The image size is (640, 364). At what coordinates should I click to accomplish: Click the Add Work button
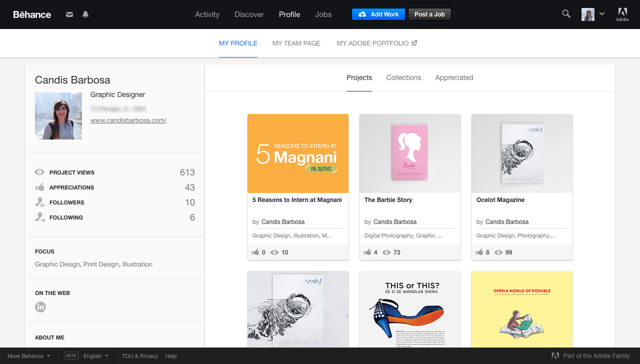[378, 14]
